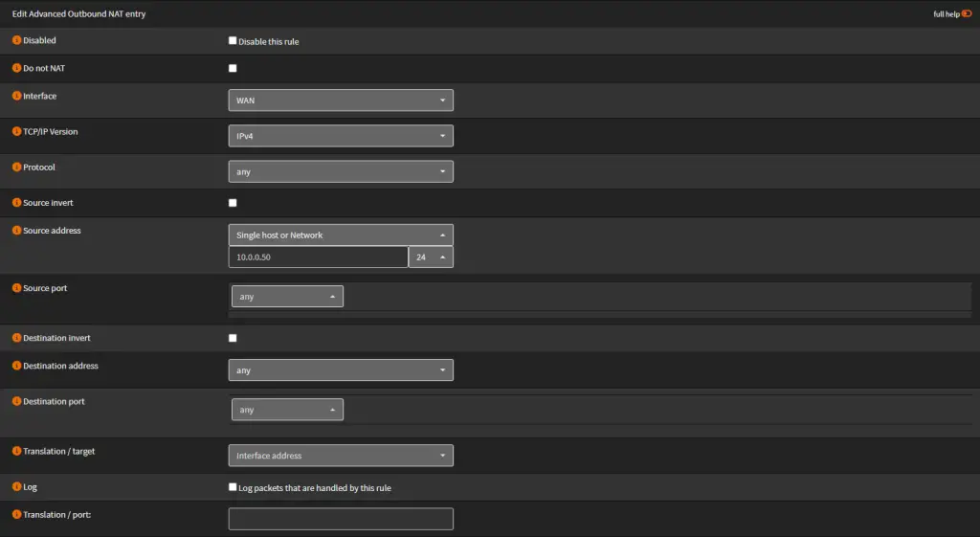The width and height of the screenshot is (980, 537).
Task: Enable Log packets handled by this rule
Action: click(x=233, y=487)
